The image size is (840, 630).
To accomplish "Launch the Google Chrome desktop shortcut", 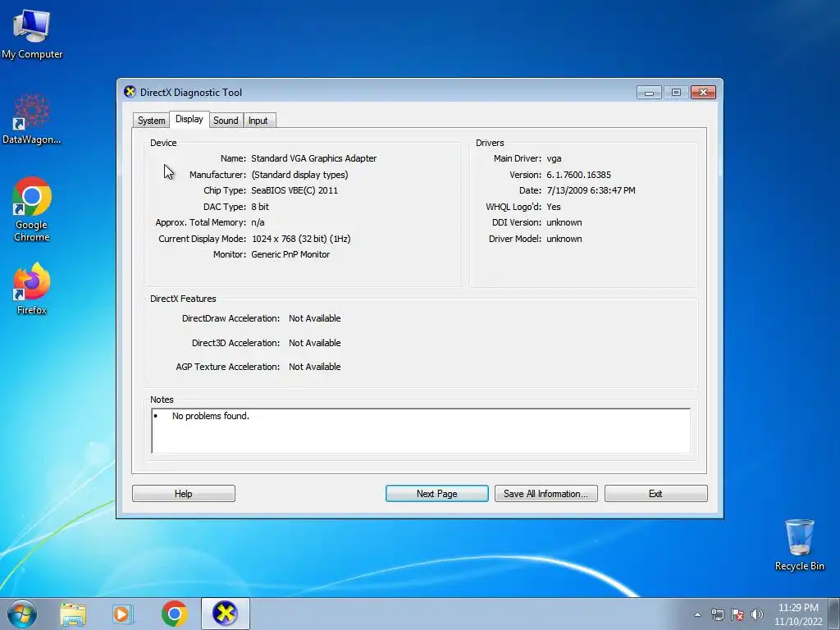I will pyautogui.click(x=32, y=209).
